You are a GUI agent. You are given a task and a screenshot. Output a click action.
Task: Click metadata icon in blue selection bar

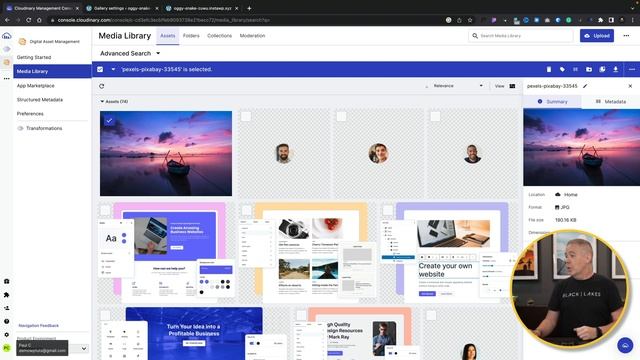pos(576,69)
